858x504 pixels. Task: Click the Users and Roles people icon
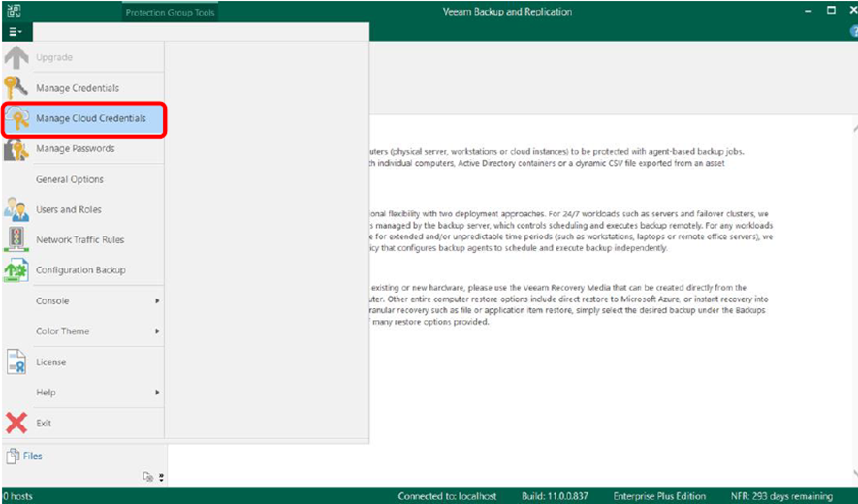click(x=16, y=209)
